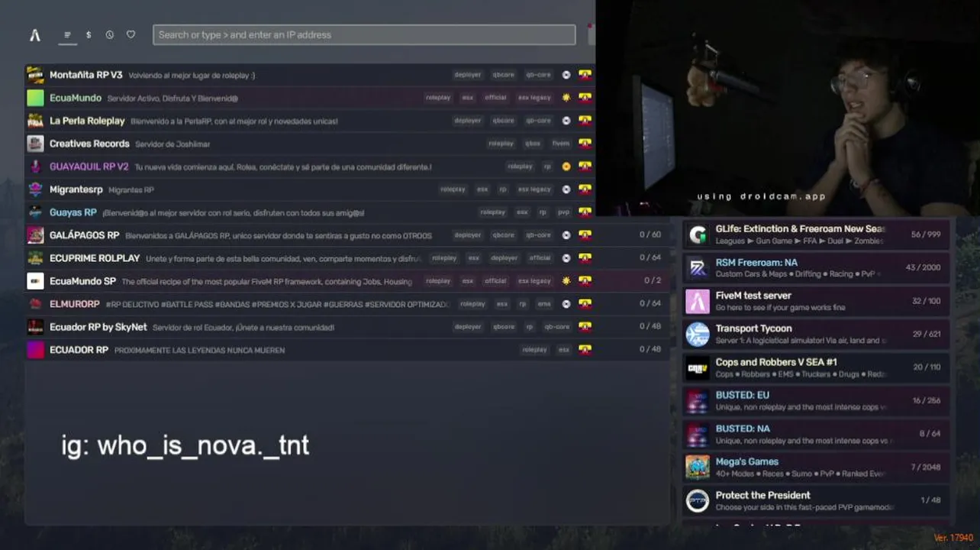This screenshot has width=980, height=550.
Task: Click the '29 / 621' count on Transport Tycoon
Action: [x=927, y=334]
